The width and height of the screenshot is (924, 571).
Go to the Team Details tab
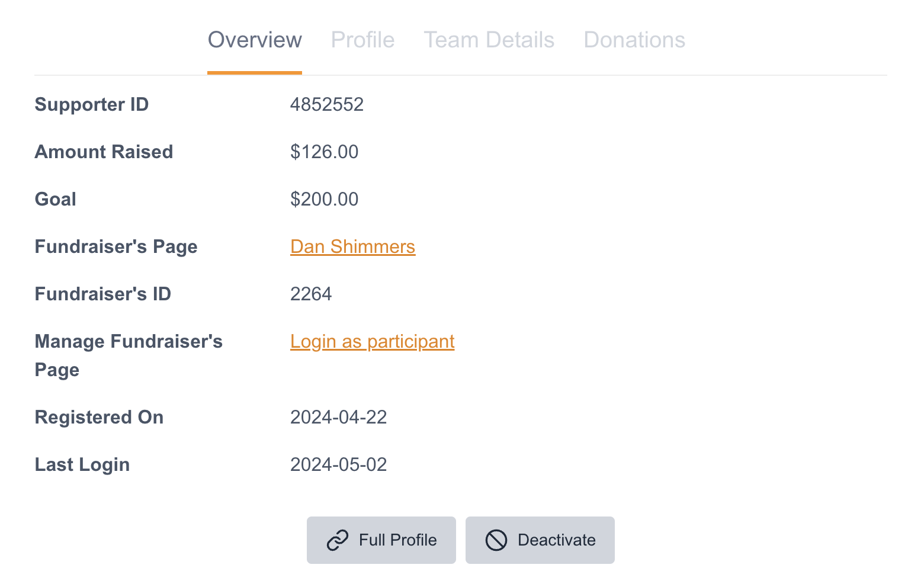(489, 40)
